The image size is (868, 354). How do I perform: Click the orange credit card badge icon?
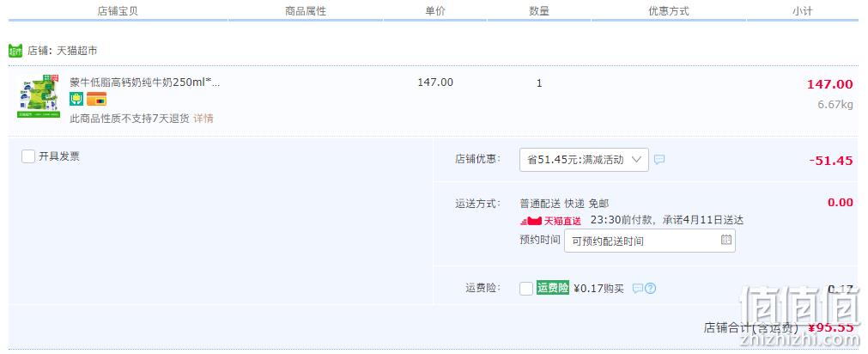point(96,99)
